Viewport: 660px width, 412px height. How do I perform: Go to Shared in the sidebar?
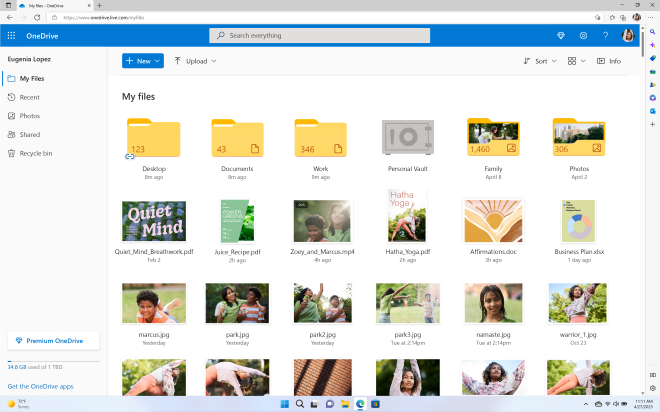pyautogui.click(x=54, y=135)
